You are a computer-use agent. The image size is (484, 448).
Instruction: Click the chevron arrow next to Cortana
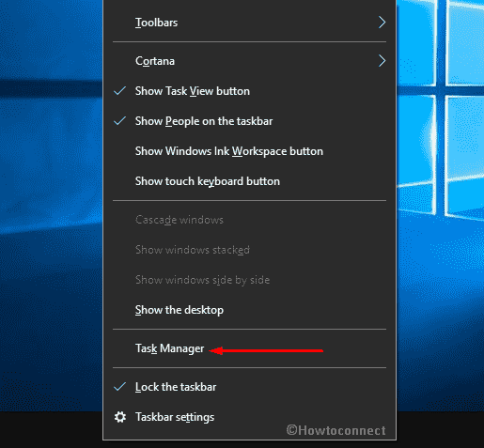point(382,61)
